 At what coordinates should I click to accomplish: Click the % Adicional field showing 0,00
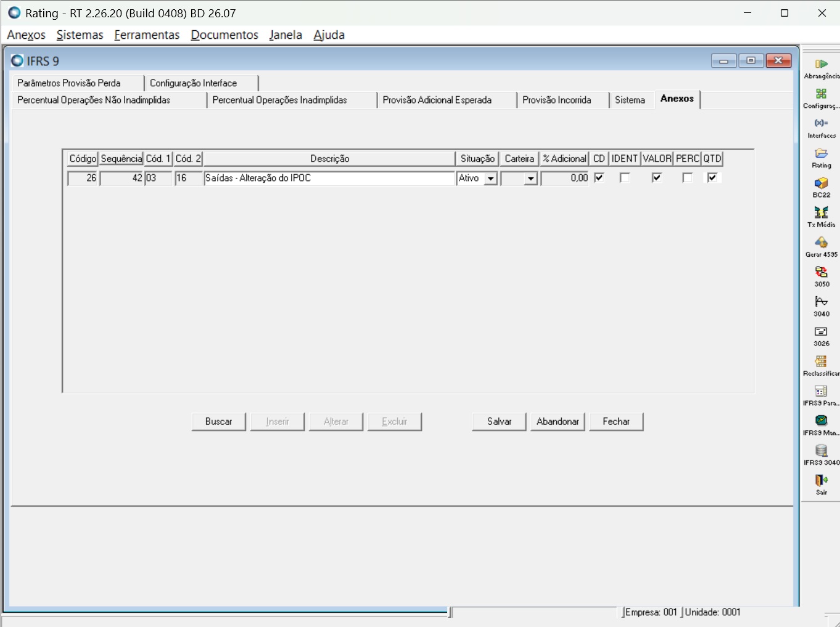coord(565,178)
